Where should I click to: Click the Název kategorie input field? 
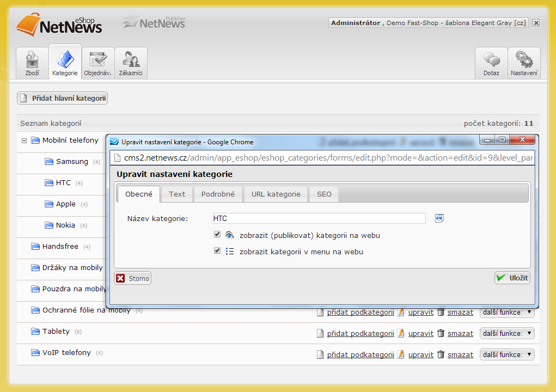point(319,218)
